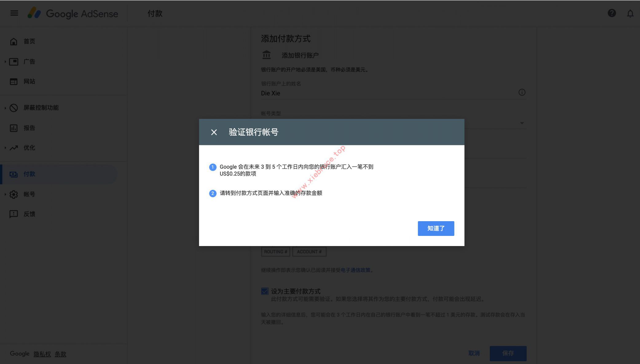Open the 隐私权 footer link
The width and height of the screenshot is (640, 364).
[x=42, y=354]
